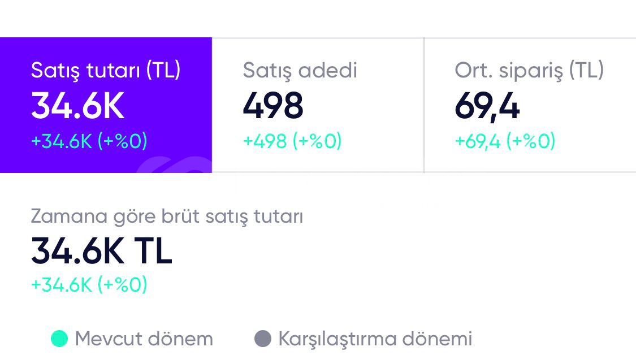Viewport: 636px width, 364px height.
Task: Click the TL unit beside large 34.6K
Action: pyautogui.click(x=153, y=251)
